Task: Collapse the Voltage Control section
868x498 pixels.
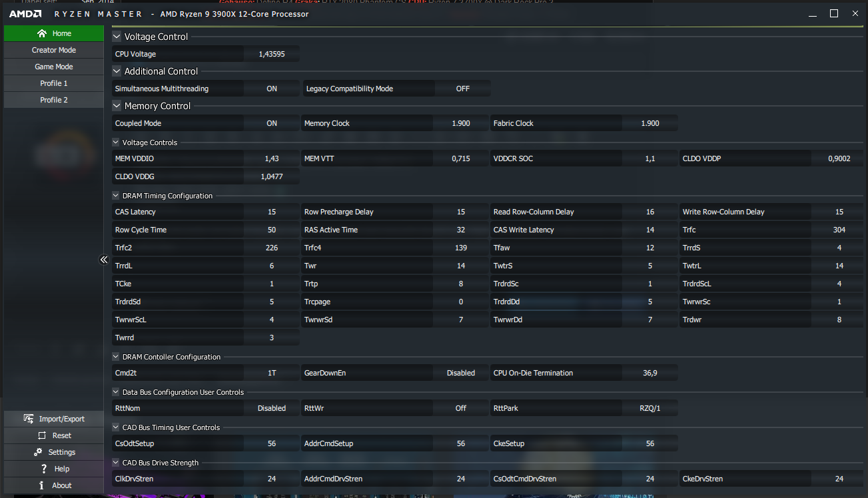Action: [x=117, y=37]
